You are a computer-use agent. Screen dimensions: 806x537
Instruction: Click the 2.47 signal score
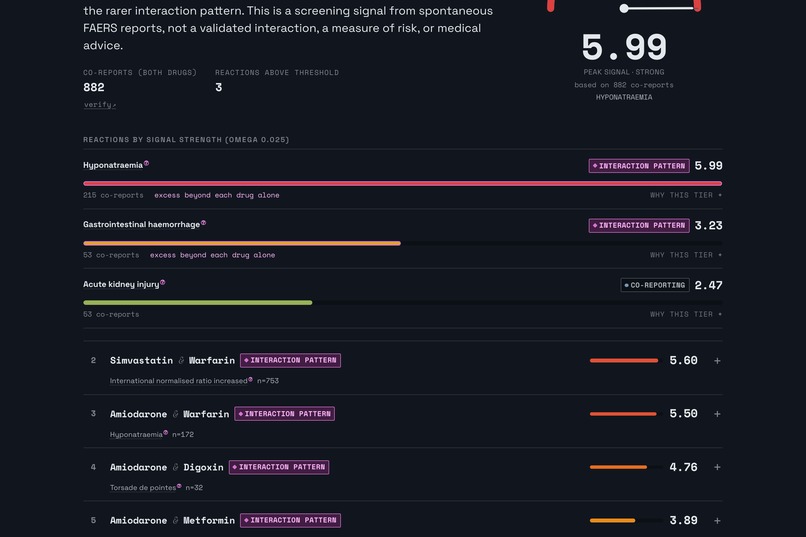click(708, 285)
